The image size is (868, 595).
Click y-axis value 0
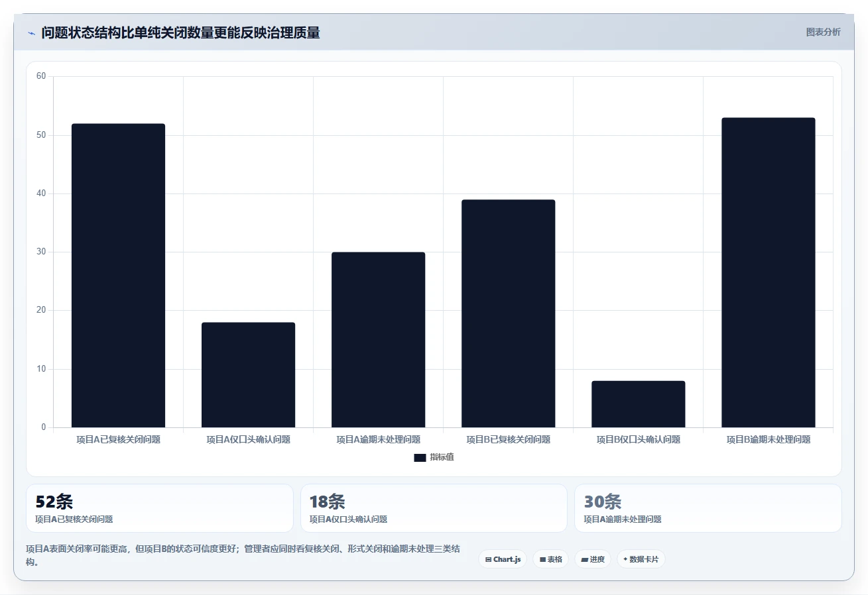(x=44, y=427)
